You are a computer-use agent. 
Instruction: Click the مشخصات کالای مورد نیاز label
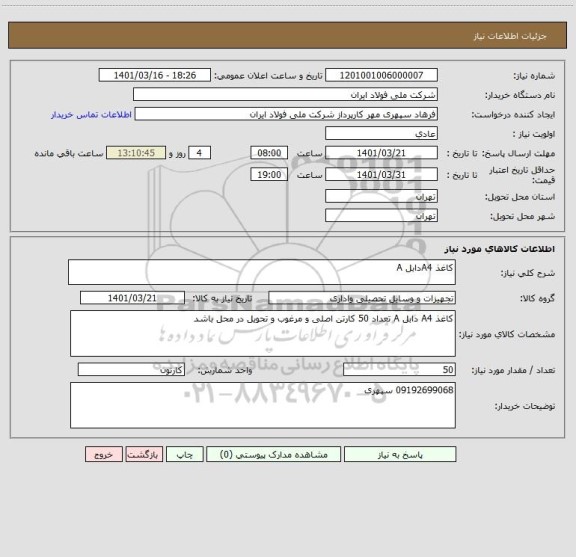tap(507, 334)
